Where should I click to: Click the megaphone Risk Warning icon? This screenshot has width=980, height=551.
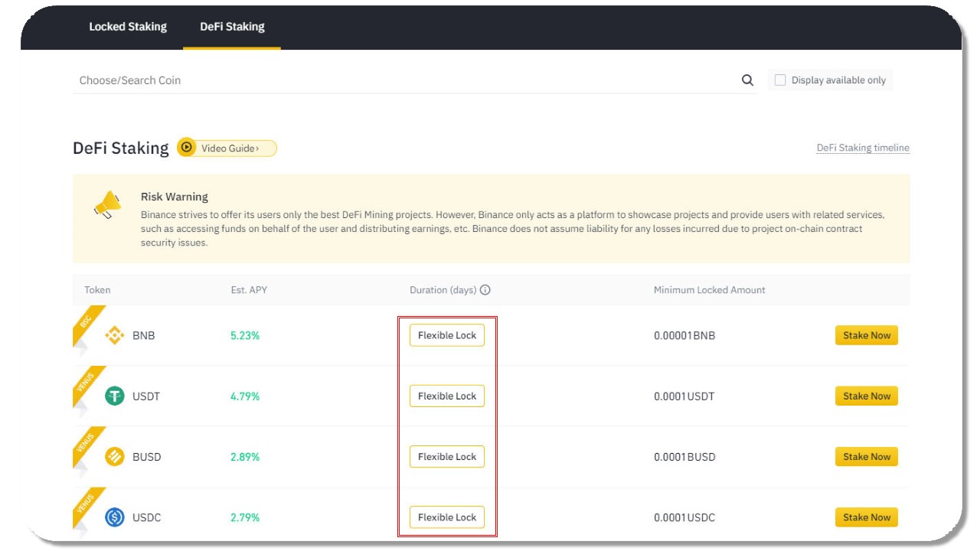point(107,204)
